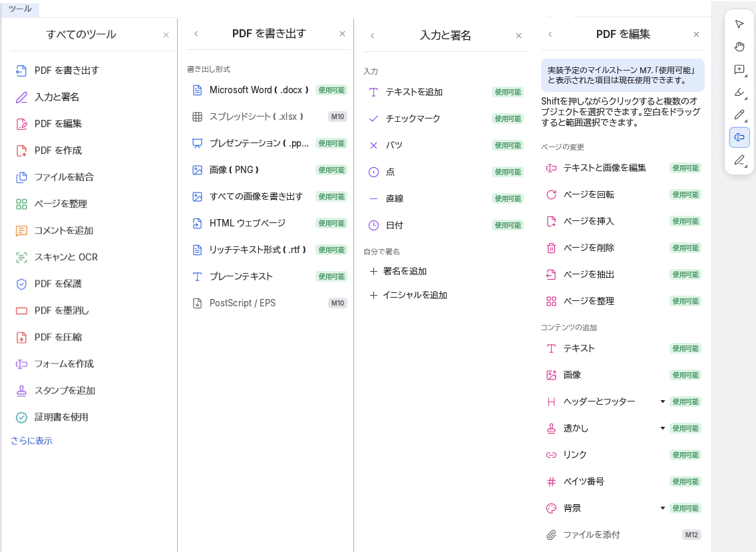Click the paperclip icon for ファイルを添付

pos(551,535)
